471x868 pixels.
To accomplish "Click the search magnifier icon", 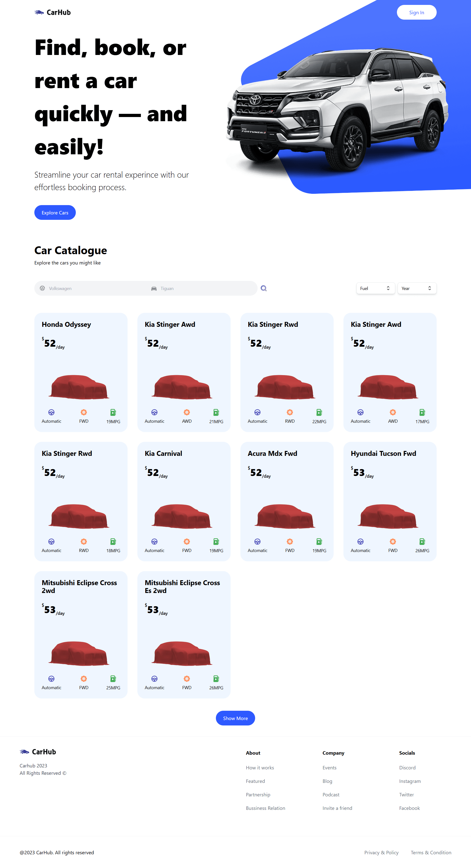I will [264, 288].
